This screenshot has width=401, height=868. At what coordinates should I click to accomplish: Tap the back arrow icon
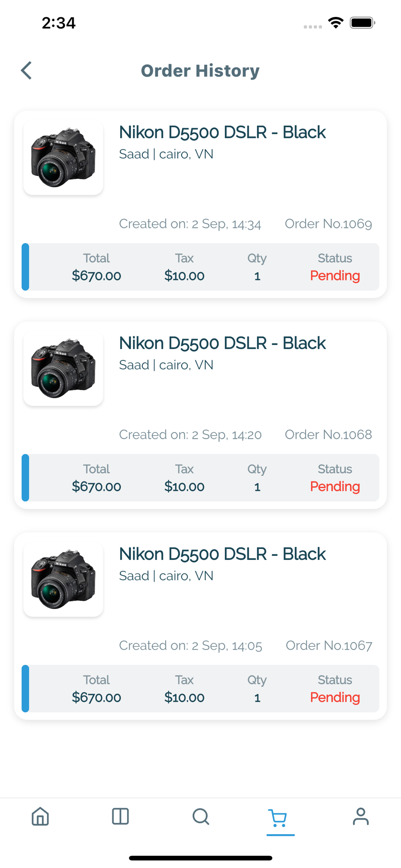(x=26, y=70)
